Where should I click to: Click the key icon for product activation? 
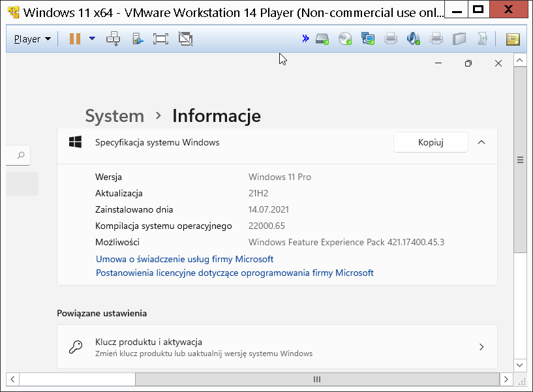(x=76, y=347)
